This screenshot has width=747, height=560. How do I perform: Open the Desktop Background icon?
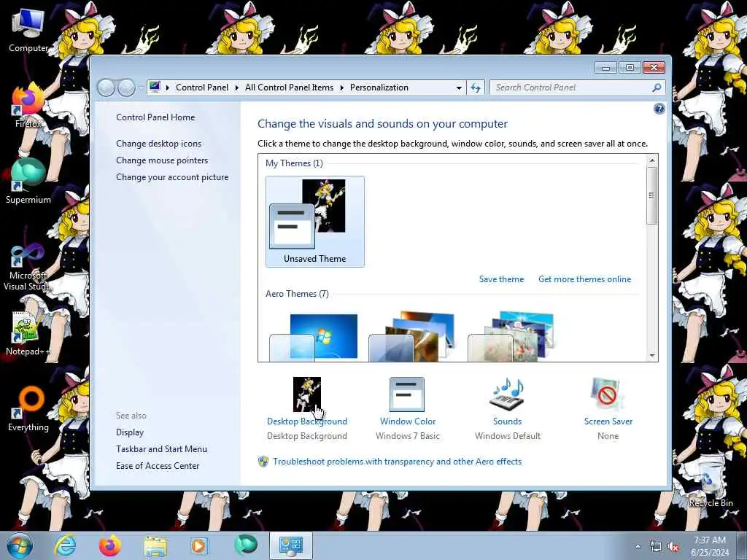click(307, 394)
